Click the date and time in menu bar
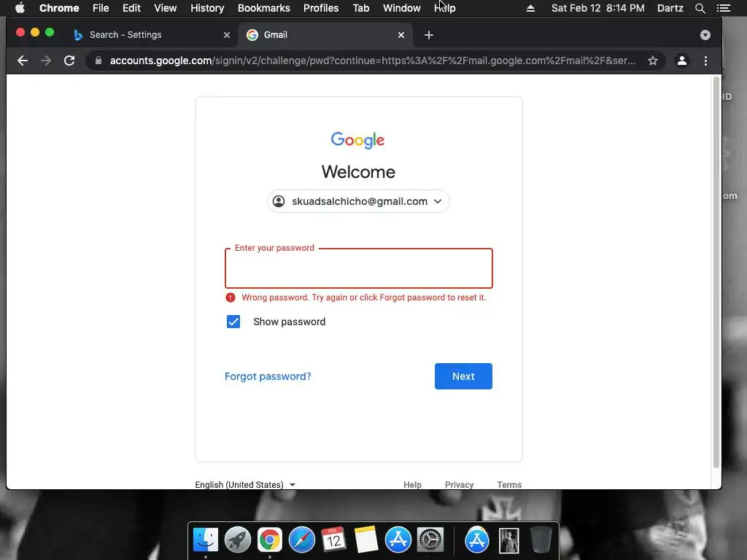Viewport: 747px width, 560px height. coord(598,8)
